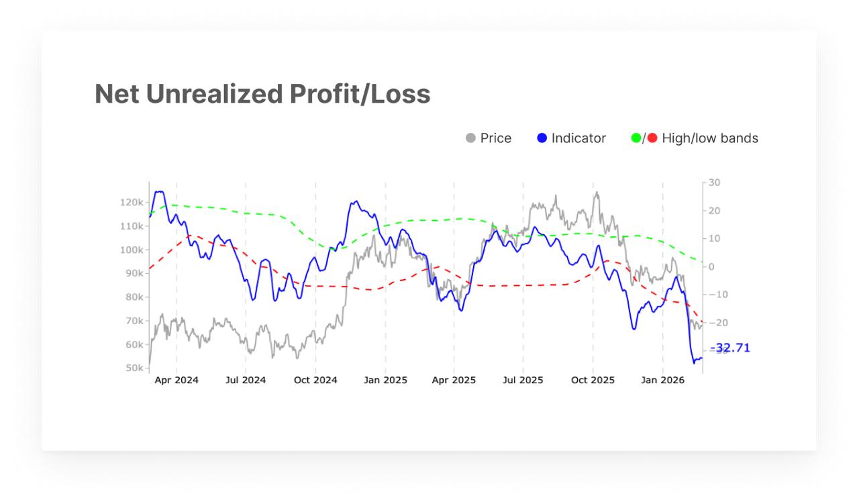The image size is (859, 504).
Task: Toggle the High/low bands legend label
Action: [x=710, y=138]
